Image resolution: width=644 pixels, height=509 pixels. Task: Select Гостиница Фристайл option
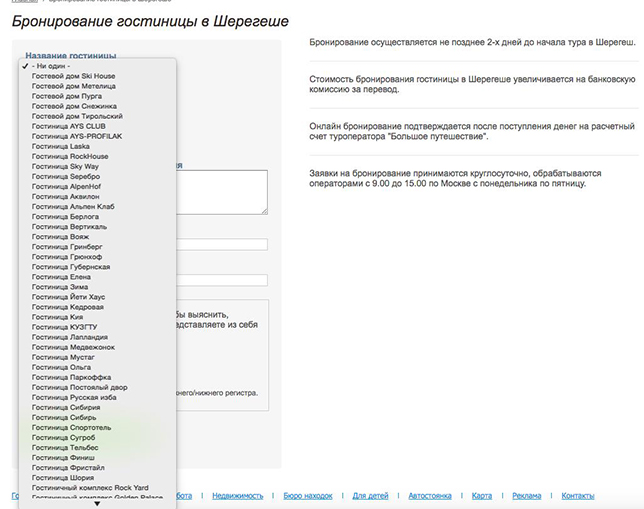click(x=97, y=468)
